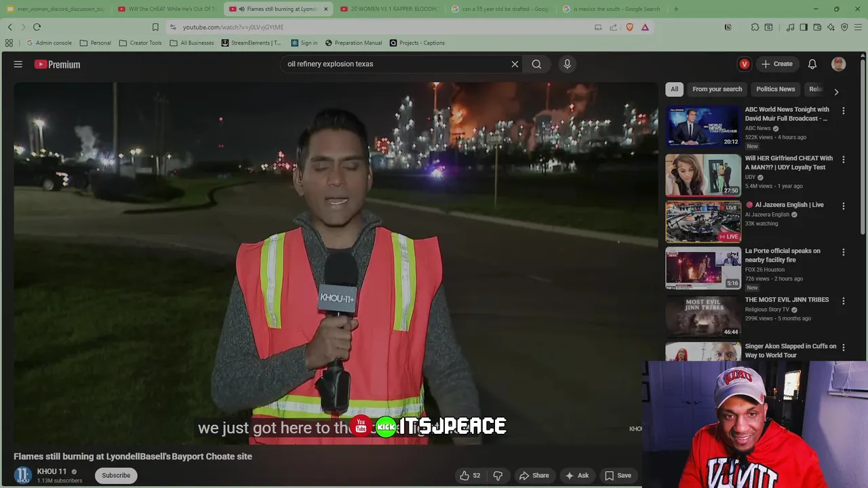Open Will HER Girlfriend CHEAT video title
The height and width of the screenshot is (488, 868).
click(x=789, y=163)
